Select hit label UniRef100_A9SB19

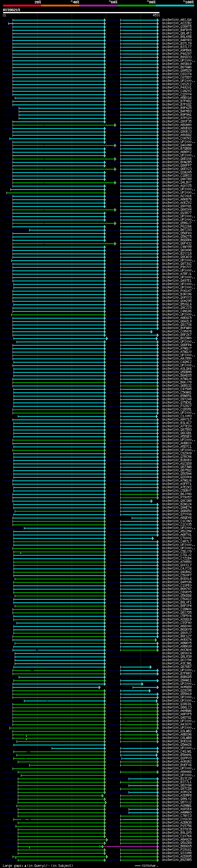[176, 64]
